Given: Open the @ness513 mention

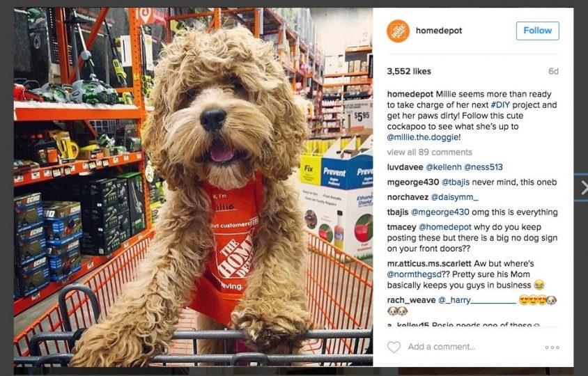Looking at the screenshot, I should coord(483,167).
